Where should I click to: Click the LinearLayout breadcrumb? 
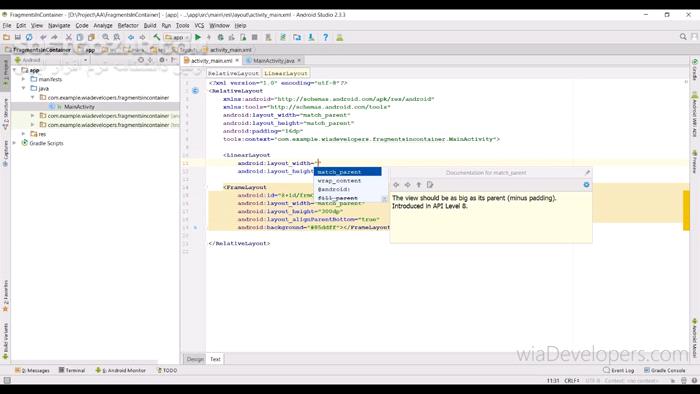(x=286, y=73)
